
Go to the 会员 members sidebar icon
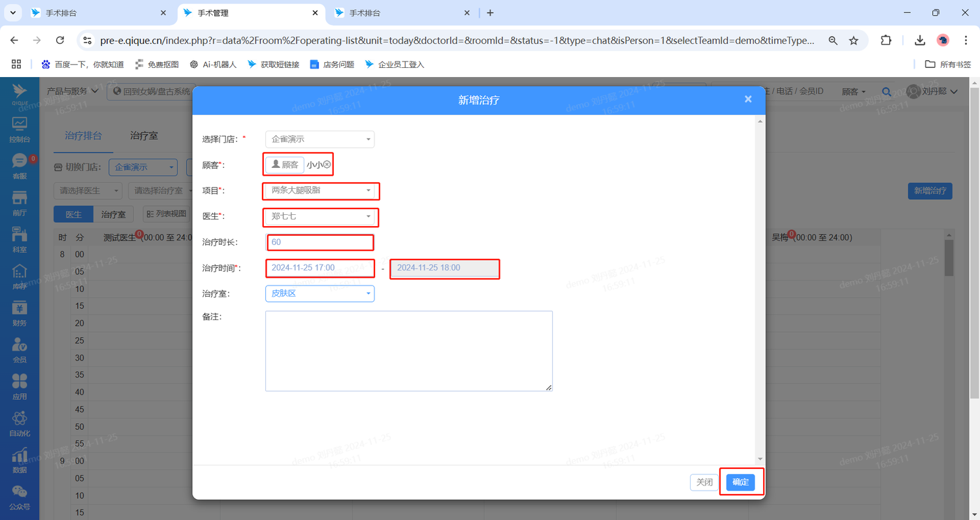point(19,350)
